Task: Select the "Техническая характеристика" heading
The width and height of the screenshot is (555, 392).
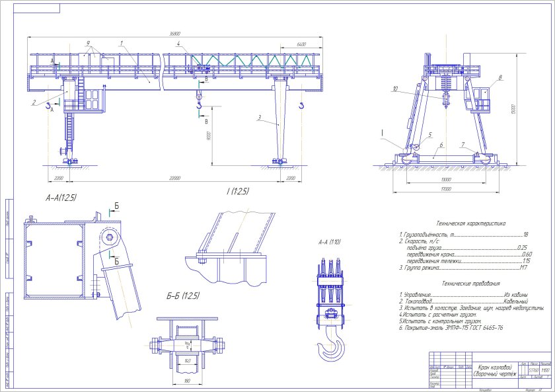Action: pyautogui.click(x=471, y=223)
